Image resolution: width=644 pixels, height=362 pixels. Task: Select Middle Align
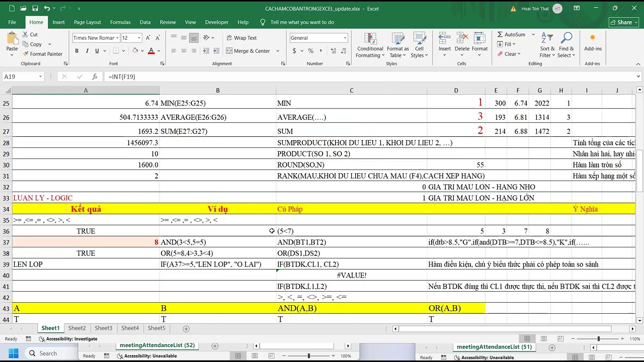coord(184,38)
